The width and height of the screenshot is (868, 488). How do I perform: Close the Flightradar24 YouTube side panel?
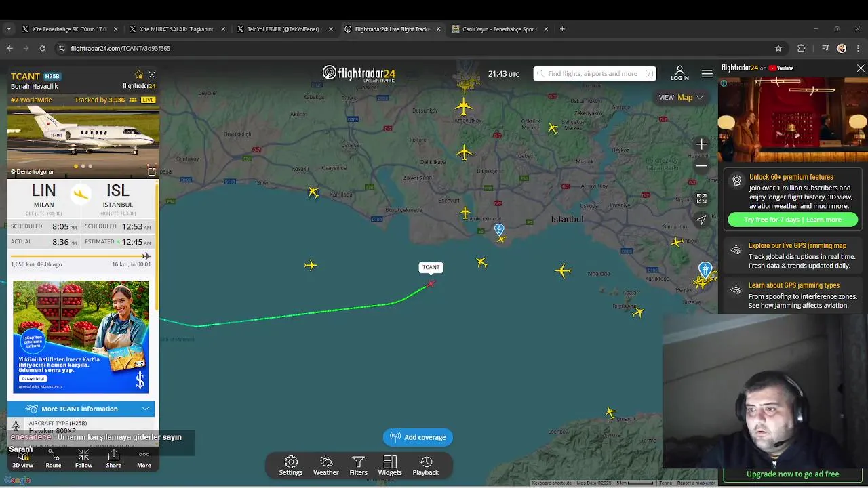(861, 68)
